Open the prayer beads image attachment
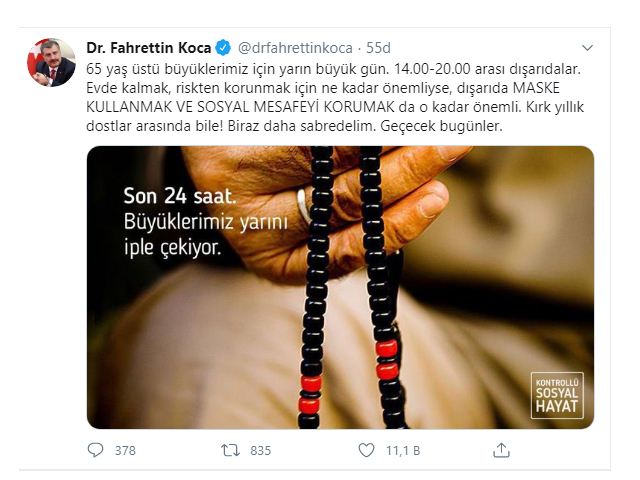 point(340,287)
